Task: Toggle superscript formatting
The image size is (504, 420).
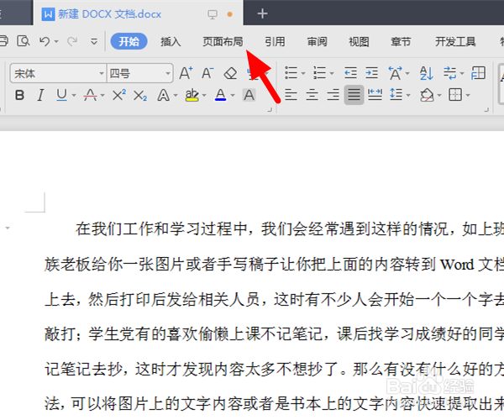Action: (119, 95)
